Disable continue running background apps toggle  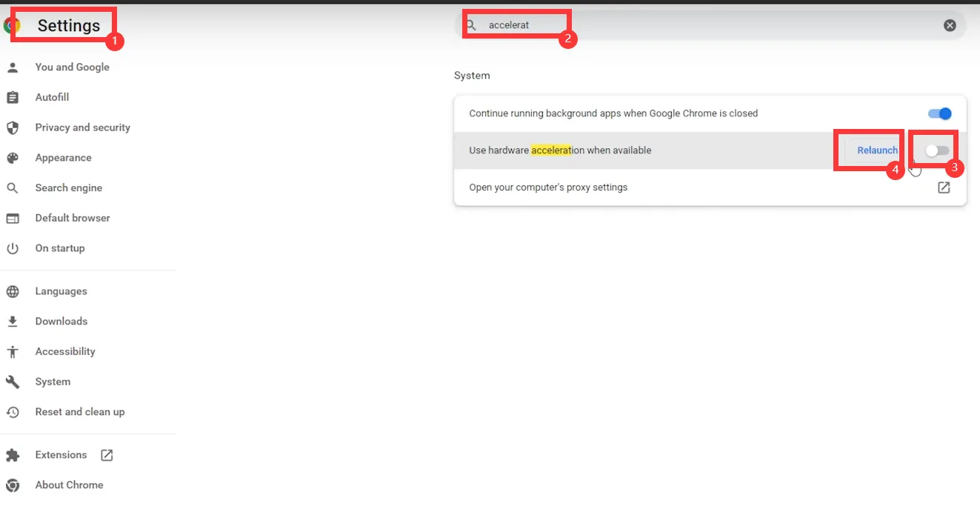(939, 114)
